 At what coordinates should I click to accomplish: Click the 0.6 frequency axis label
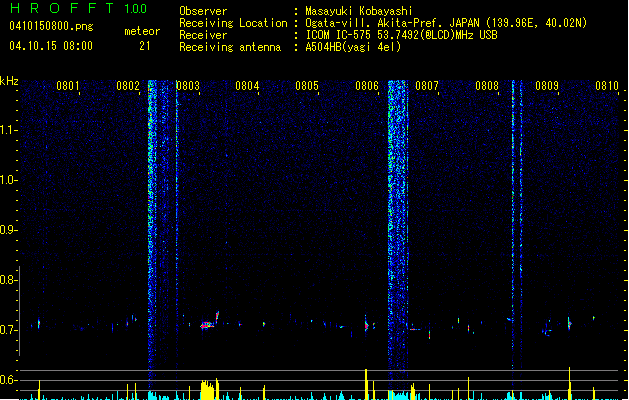click(8, 380)
